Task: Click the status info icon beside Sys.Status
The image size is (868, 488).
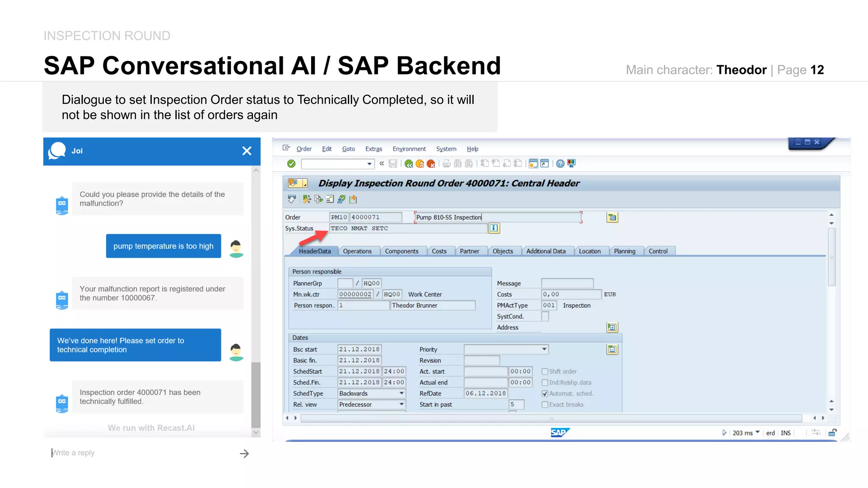Action: point(494,228)
